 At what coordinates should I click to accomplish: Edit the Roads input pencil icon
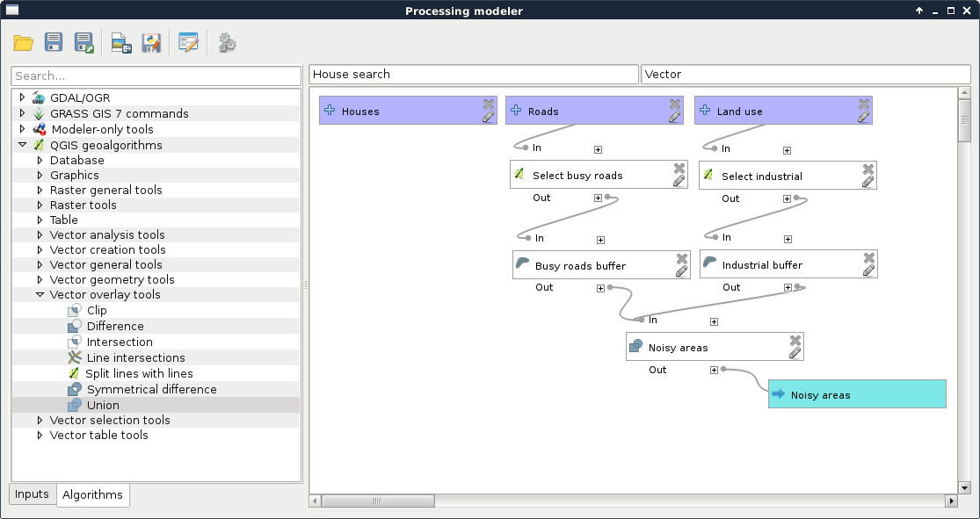click(x=674, y=117)
